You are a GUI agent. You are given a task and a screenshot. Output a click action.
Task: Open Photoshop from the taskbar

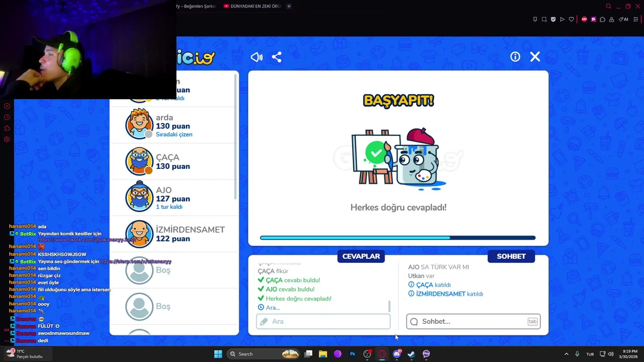353,354
